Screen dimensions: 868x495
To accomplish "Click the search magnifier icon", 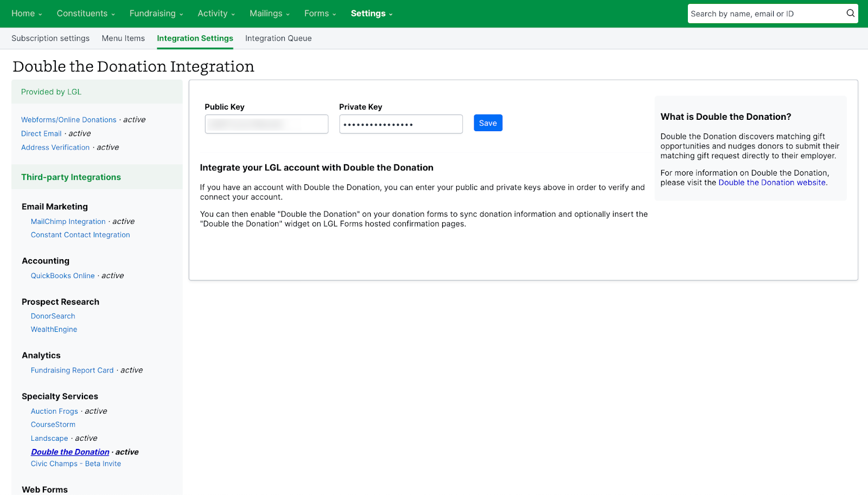I will [850, 14].
